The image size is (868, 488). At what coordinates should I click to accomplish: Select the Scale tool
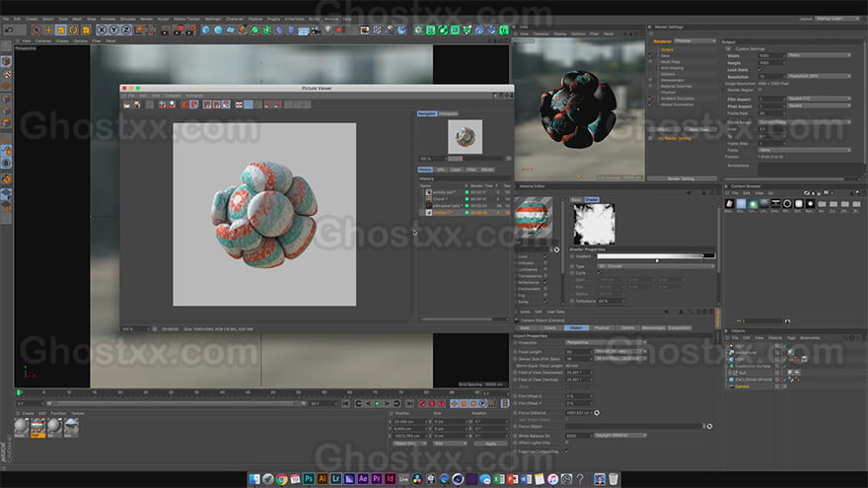[x=61, y=30]
